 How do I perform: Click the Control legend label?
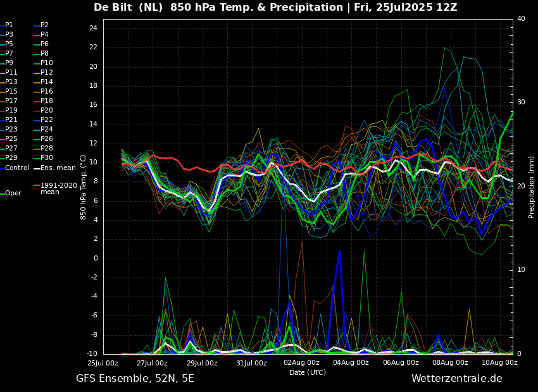pos(17,168)
